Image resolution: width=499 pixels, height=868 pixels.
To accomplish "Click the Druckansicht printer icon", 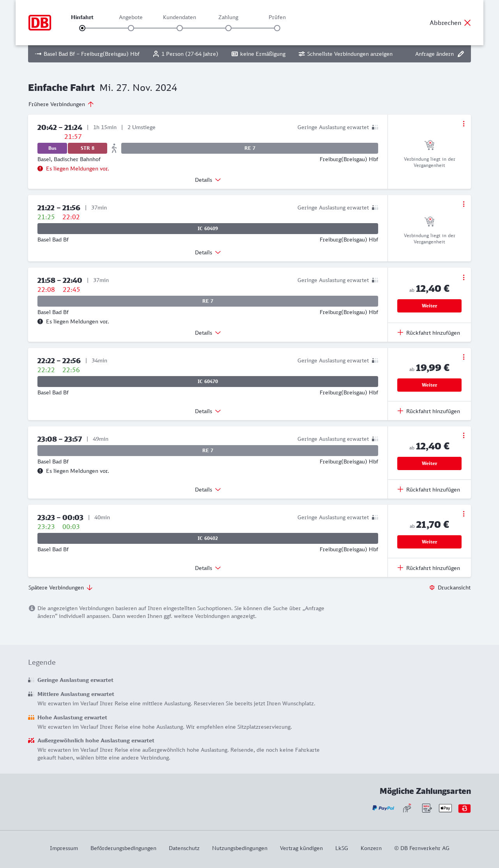I will [x=432, y=588].
